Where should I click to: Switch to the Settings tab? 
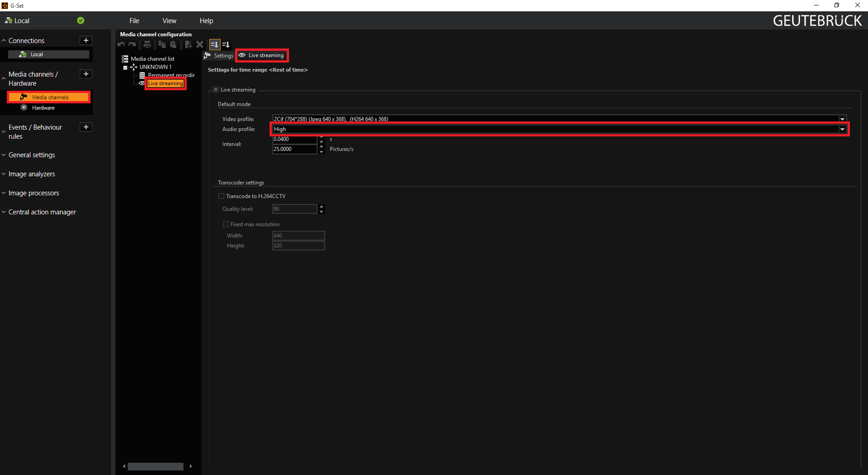coord(219,56)
